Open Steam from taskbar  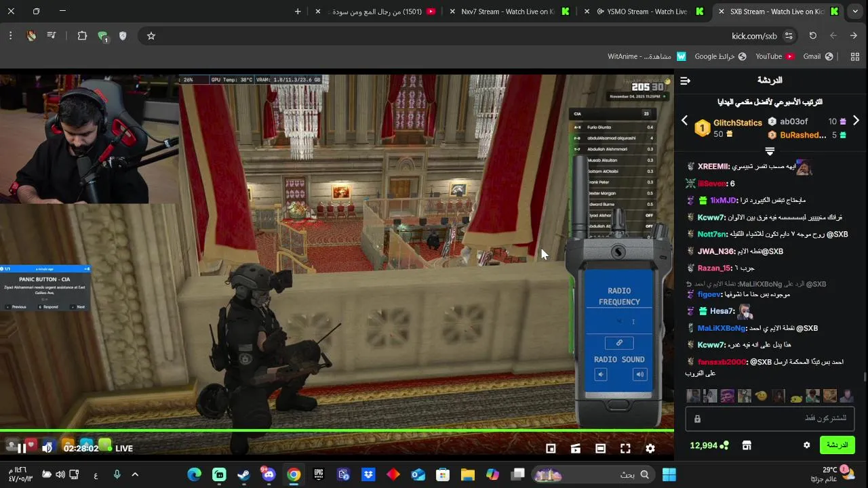coord(243,474)
